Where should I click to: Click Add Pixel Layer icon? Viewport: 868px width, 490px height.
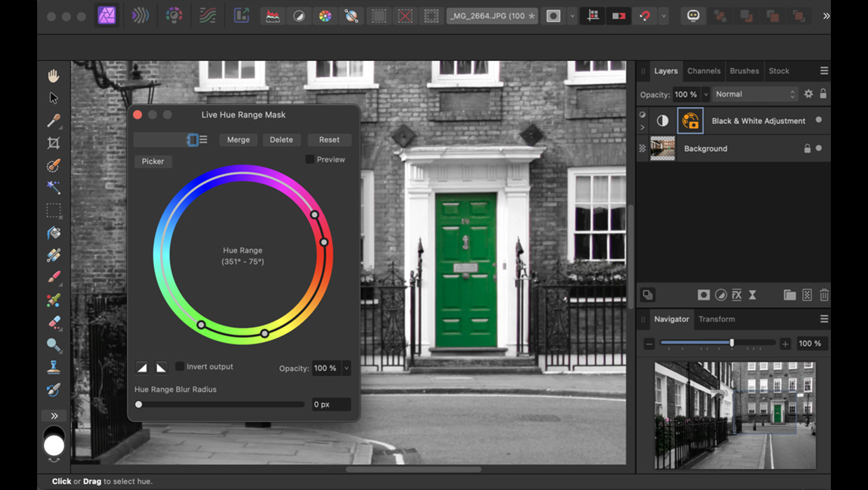point(807,295)
